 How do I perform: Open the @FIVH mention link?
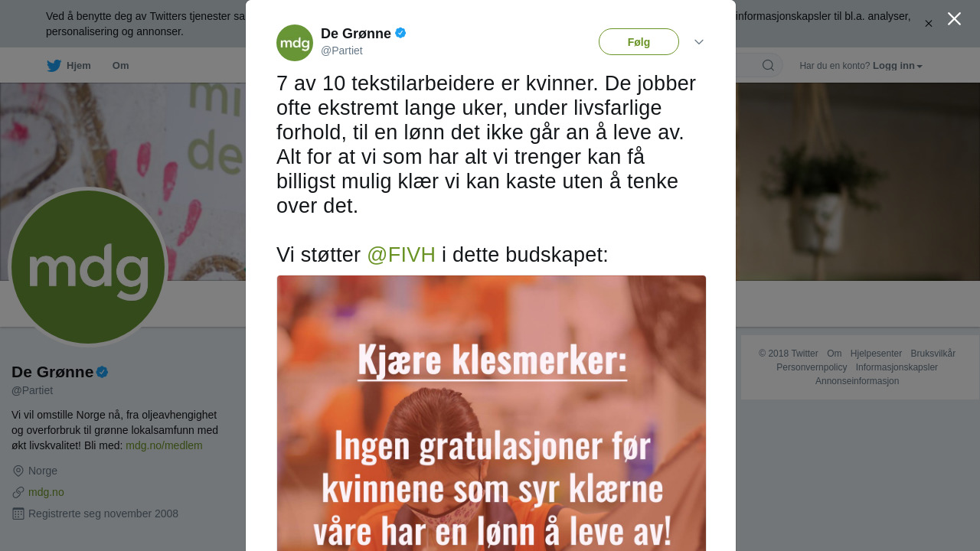point(401,255)
